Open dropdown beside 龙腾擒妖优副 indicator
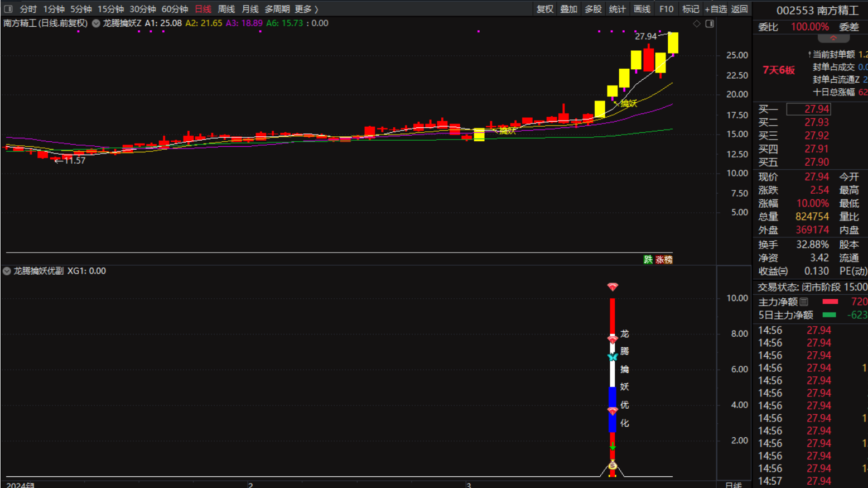868x488 pixels. (7, 271)
